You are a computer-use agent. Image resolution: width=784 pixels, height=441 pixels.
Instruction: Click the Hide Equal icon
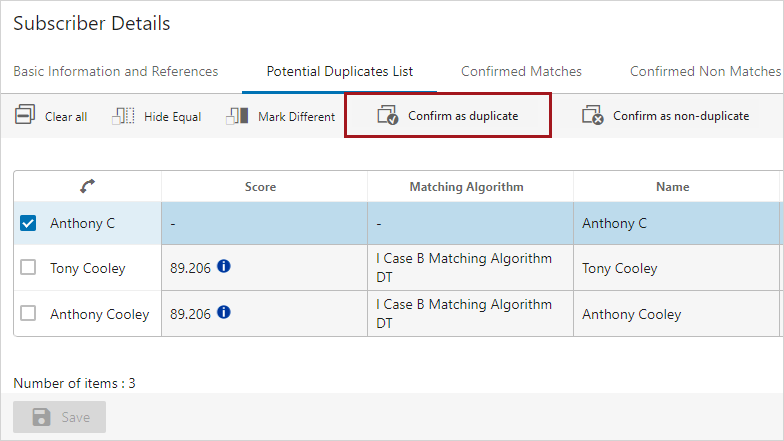(x=123, y=116)
